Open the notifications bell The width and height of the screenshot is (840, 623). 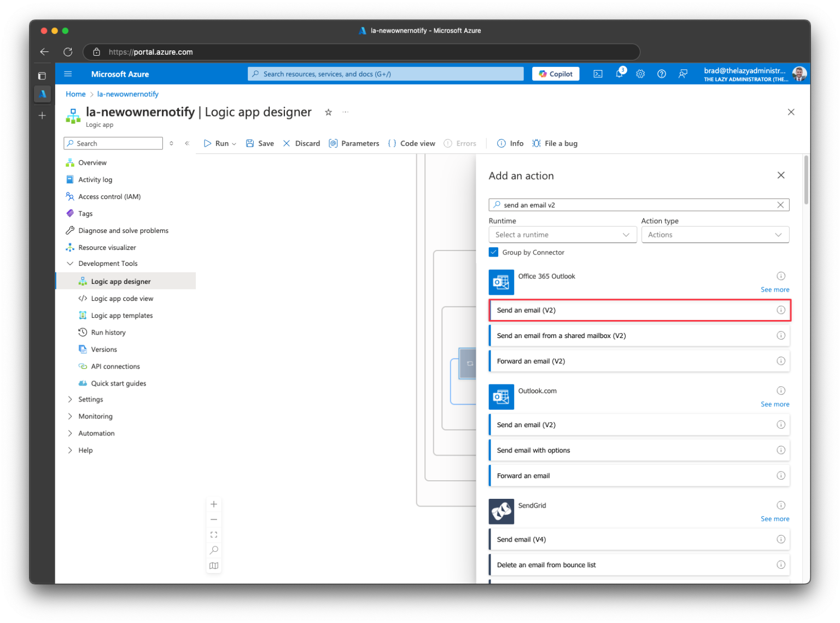point(619,74)
